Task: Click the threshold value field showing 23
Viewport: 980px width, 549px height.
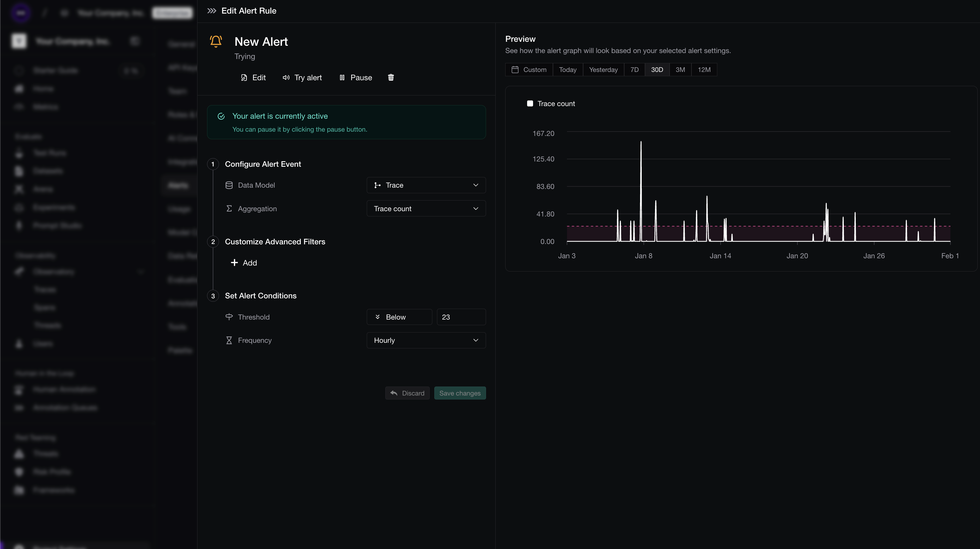Action: tap(461, 316)
